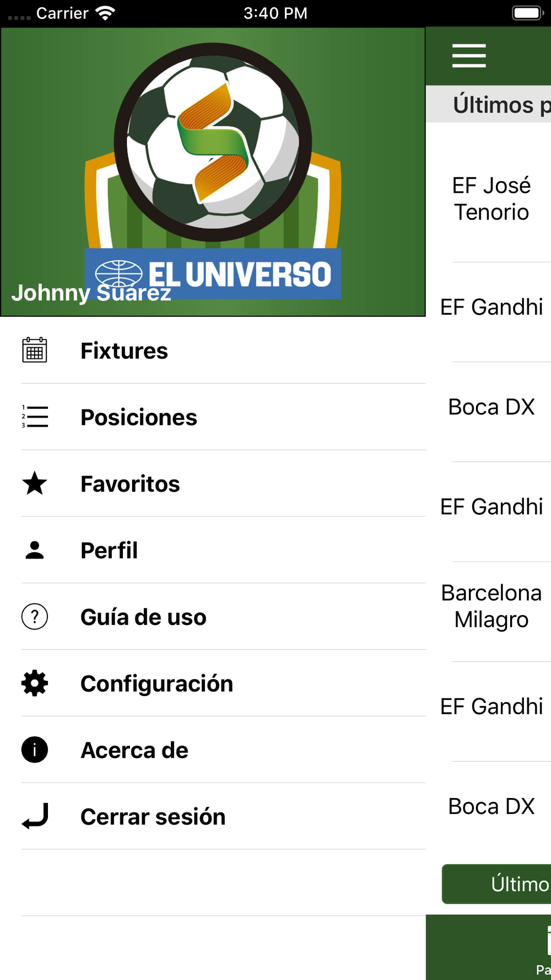The width and height of the screenshot is (551, 980).
Task: Open the Configuración menu option
Action: pos(157,684)
